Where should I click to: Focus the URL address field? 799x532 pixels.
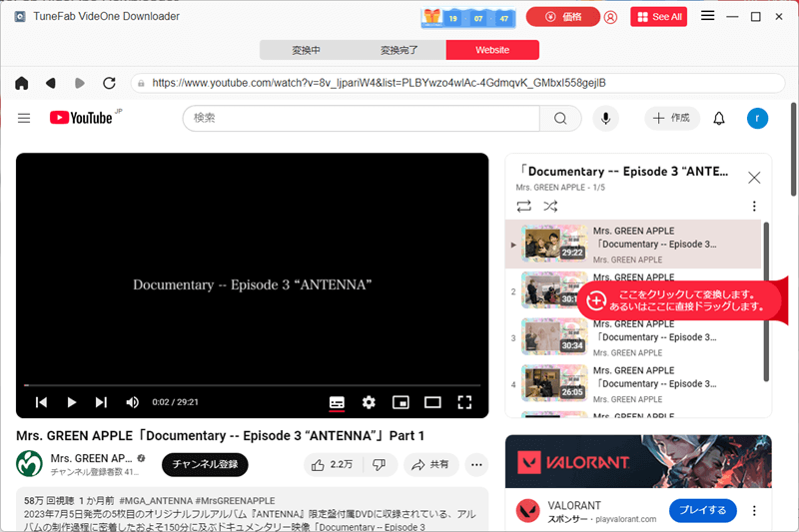tap(457, 83)
